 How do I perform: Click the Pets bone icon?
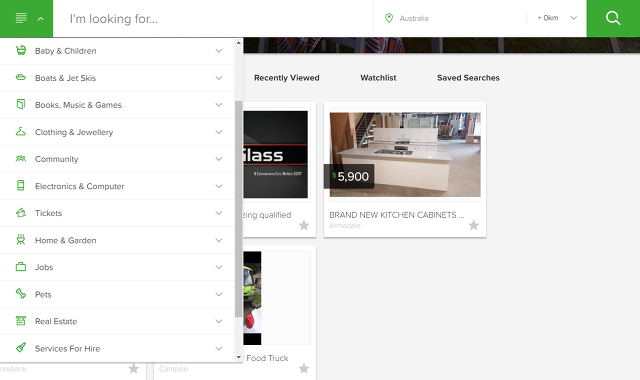tap(21, 294)
